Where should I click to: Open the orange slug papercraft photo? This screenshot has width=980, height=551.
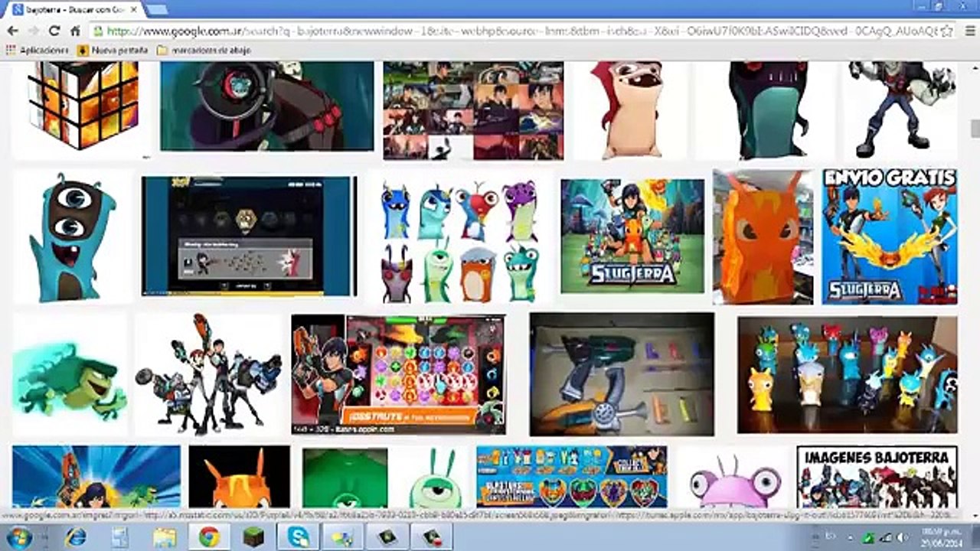(x=763, y=237)
